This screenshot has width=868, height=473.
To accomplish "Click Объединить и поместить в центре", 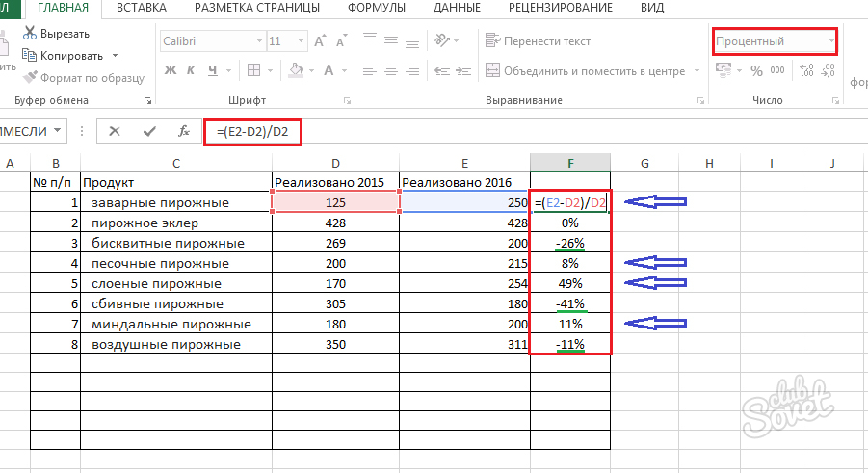I will 587,70.
